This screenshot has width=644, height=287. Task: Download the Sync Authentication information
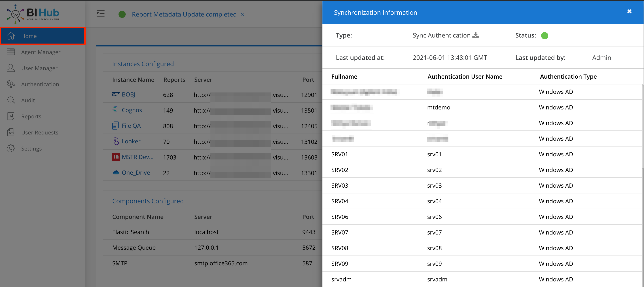pyautogui.click(x=475, y=35)
